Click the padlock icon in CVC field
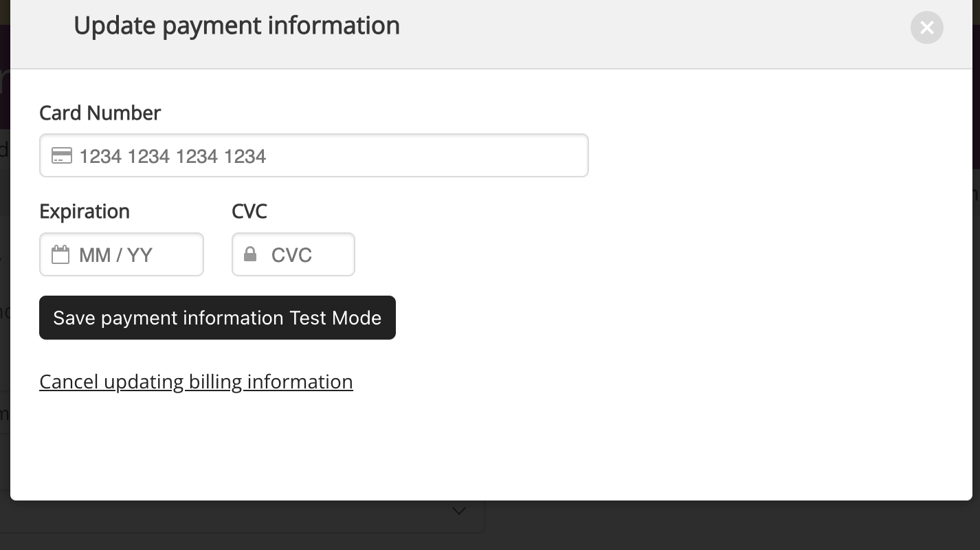 coord(250,254)
